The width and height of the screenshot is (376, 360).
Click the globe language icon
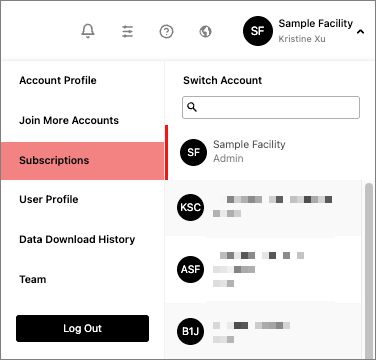pyautogui.click(x=205, y=32)
